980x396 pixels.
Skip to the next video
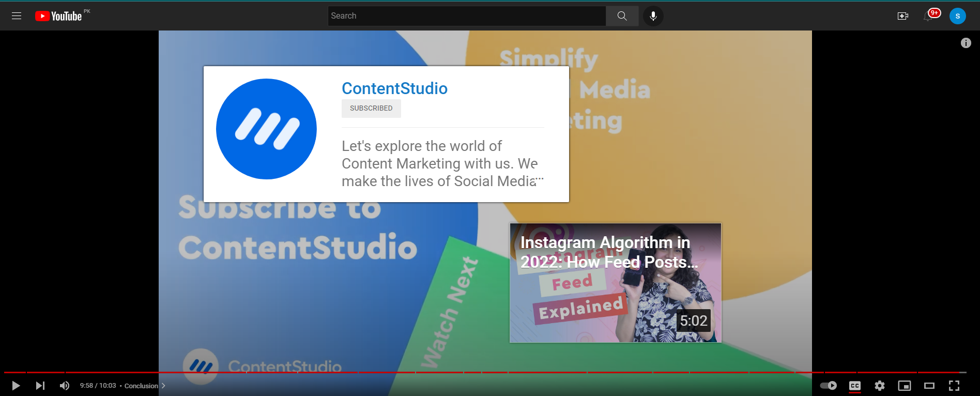pyautogui.click(x=40, y=386)
